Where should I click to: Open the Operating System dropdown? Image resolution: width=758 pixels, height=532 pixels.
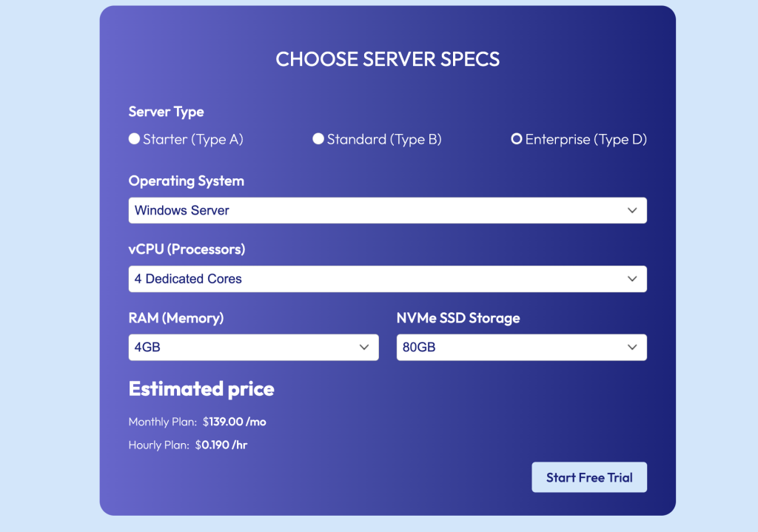coord(387,210)
